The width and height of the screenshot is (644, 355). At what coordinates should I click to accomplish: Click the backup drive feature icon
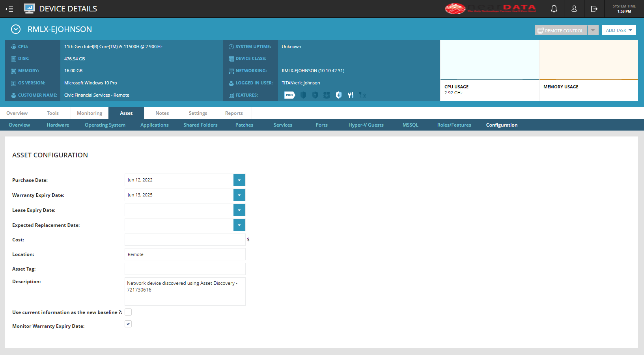tap(327, 95)
